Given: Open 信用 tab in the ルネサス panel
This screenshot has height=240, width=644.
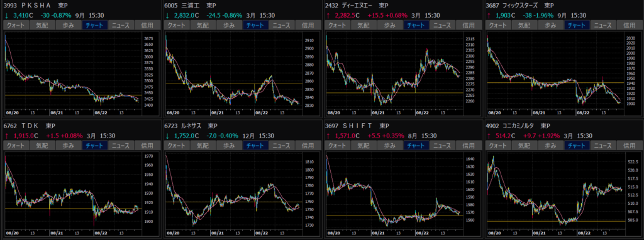Looking at the screenshot, I should pyautogui.click(x=308, y=146).
